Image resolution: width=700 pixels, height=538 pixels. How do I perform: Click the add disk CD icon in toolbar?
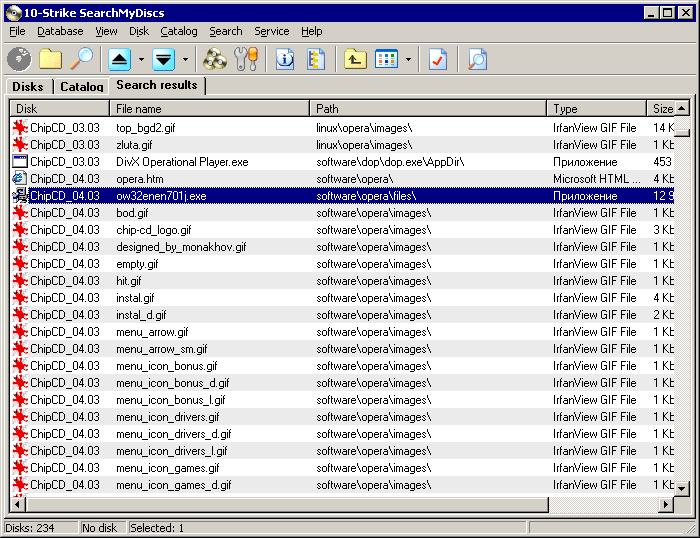click(x=19, y=59)
